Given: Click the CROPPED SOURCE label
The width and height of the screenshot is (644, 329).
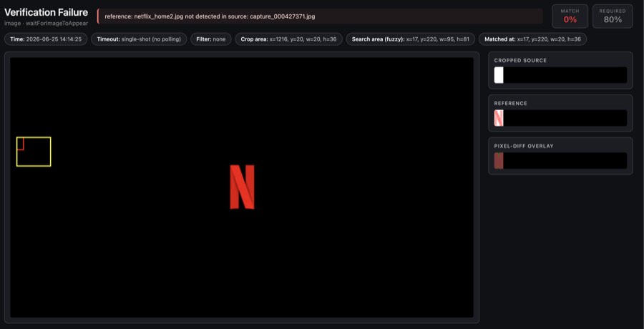Looking at the screenshot, I should pos(520,61).
